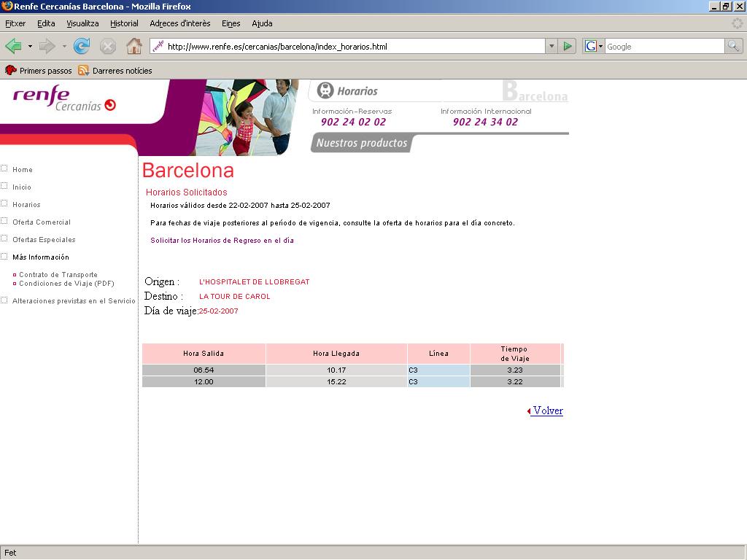
Task: Click the Stop loading icon
Action: (x=108, y=47)
